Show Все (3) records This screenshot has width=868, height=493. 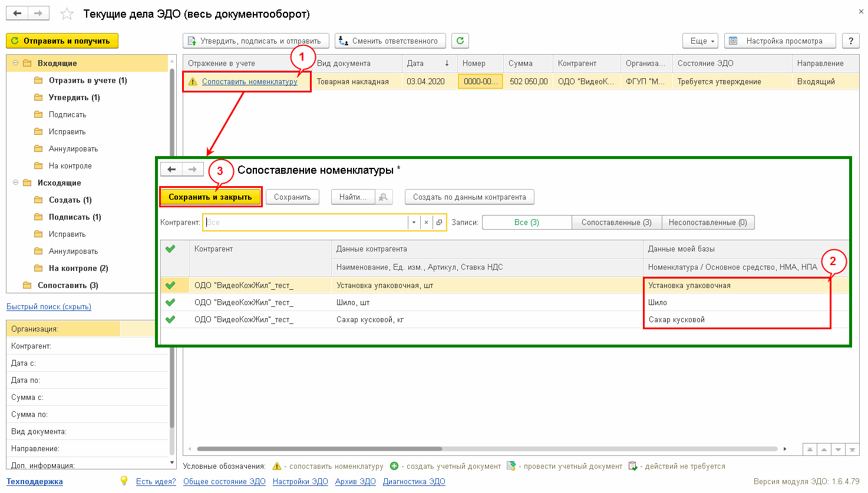527,222
